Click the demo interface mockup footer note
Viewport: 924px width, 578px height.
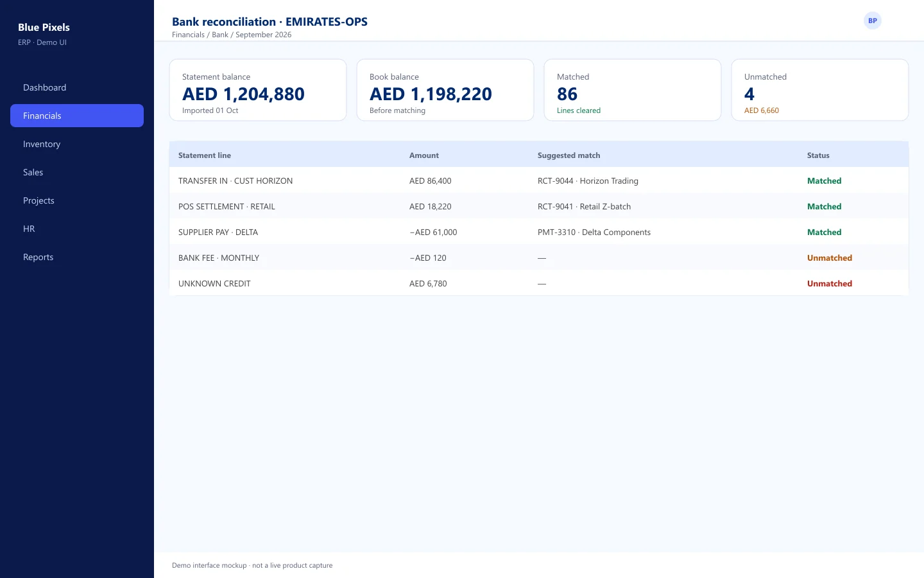(252, 565)
